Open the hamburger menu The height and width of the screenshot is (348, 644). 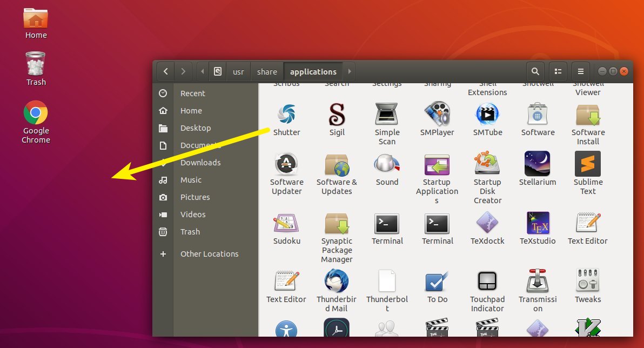tap(580, 71)
